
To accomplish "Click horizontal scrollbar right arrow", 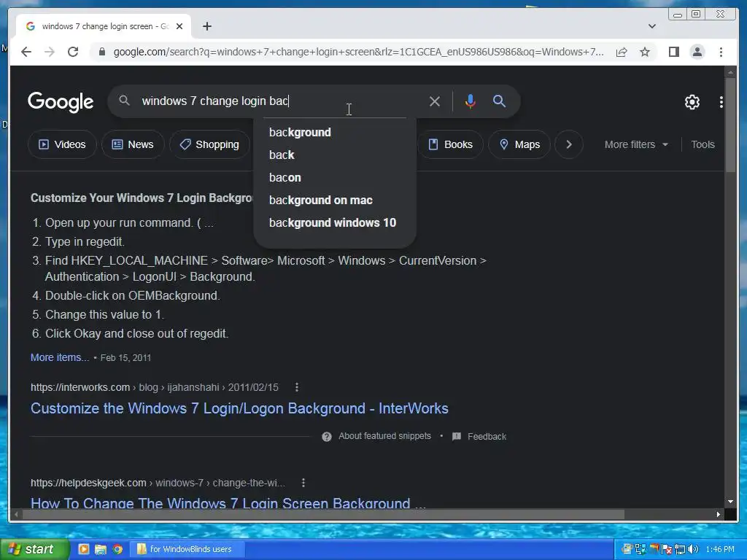I will point(719,514).
